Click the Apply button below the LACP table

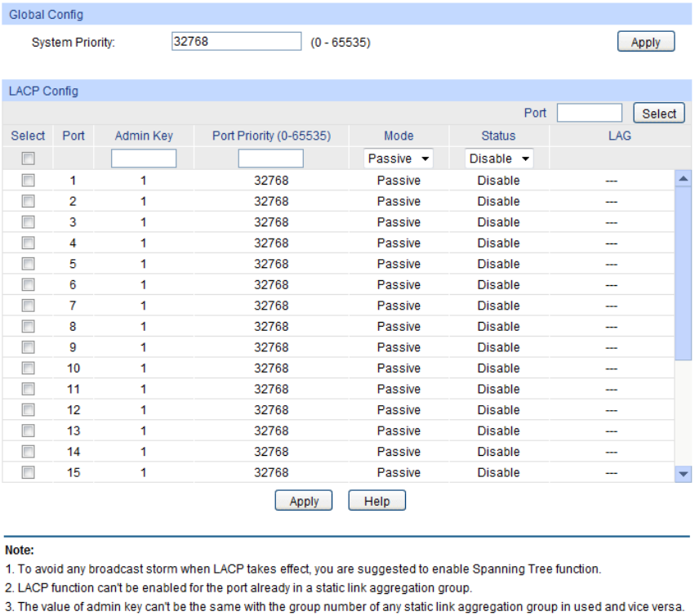(304, 501)
